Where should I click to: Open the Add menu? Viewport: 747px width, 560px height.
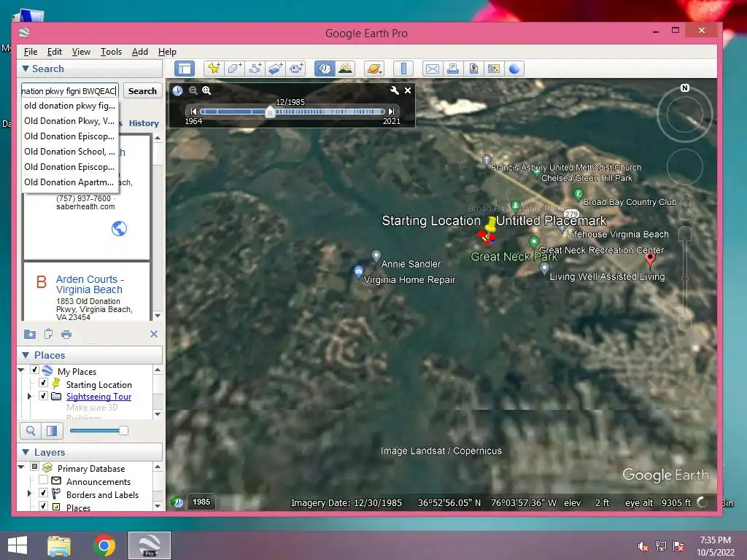point(139,52)
